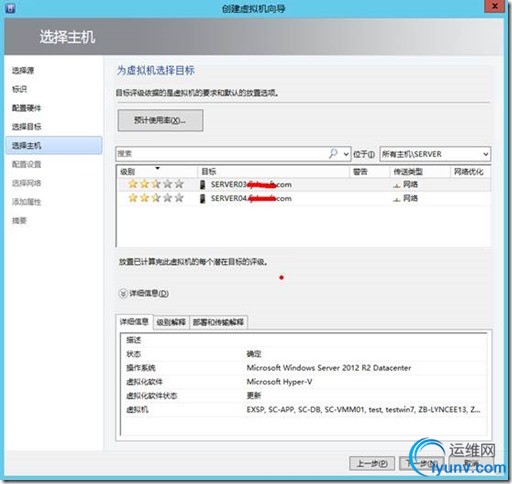This screenshot has width=512, height=484.
Task: Go to 摘要 wizard step
Action: pos(19,221)
